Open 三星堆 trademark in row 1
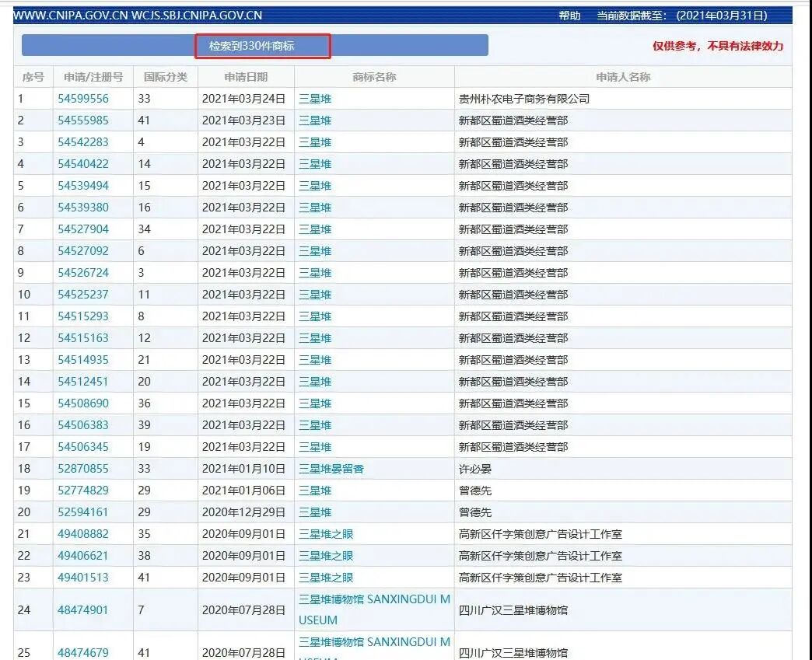Image resolution: width=812 pixels, height=660 pixels. point(315,99)
